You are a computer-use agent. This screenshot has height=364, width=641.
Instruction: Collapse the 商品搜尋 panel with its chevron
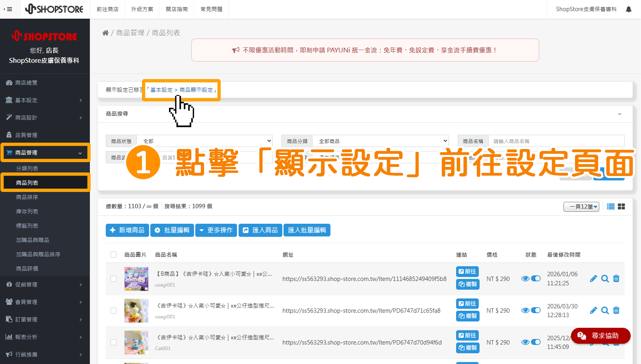(x=619, y=114)
